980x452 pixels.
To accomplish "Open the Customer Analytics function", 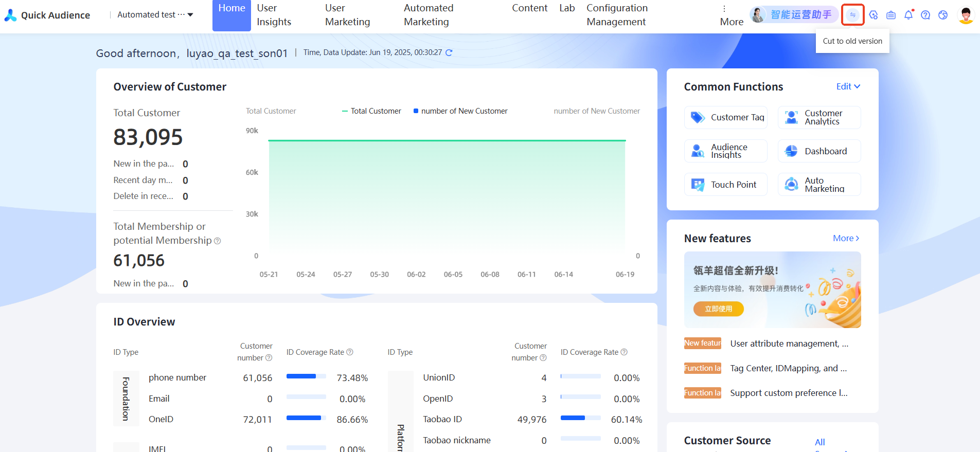I will pos(819,117).
